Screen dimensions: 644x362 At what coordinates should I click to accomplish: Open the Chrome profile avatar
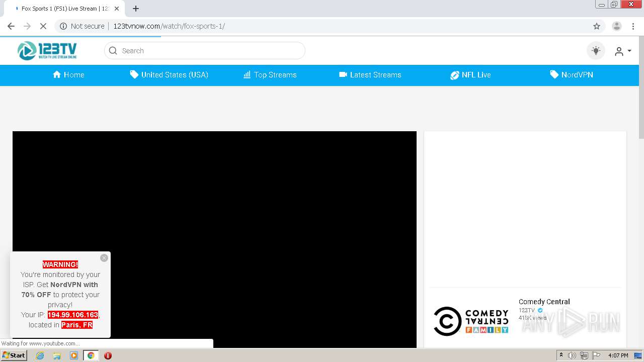pyautogui.click(x=617, y=26)
